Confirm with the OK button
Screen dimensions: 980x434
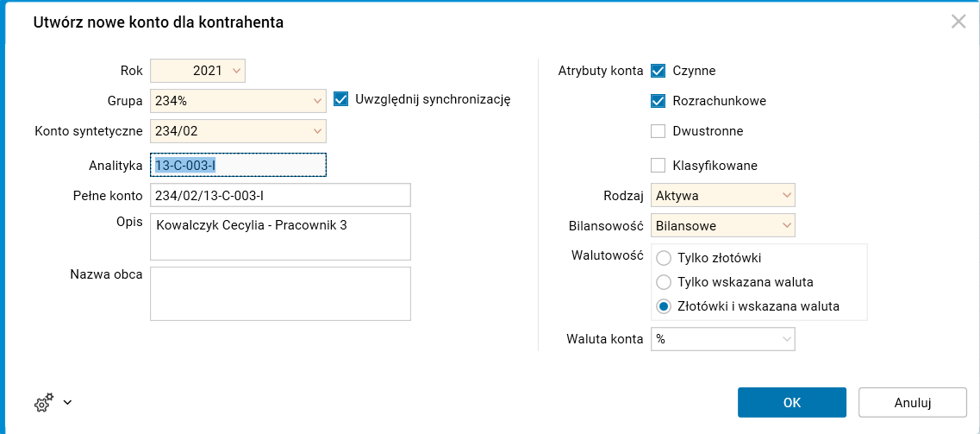[x=791, y=402]
